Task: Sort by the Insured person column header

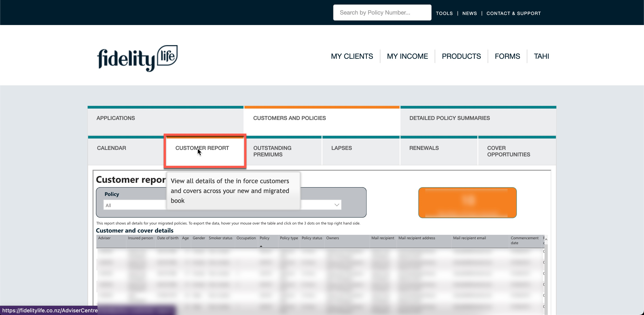Action: point(140,238)
